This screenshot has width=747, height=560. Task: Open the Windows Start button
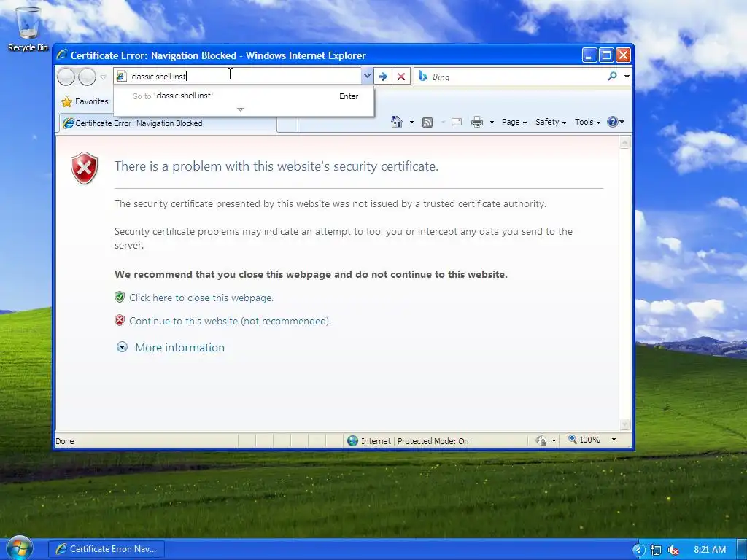tap(20, 548)
